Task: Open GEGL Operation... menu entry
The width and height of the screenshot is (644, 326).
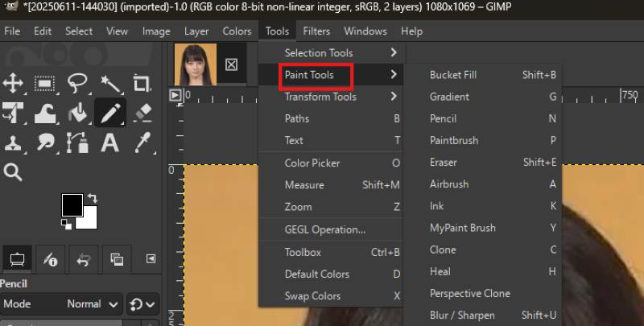Action: [x=332, y=229]
